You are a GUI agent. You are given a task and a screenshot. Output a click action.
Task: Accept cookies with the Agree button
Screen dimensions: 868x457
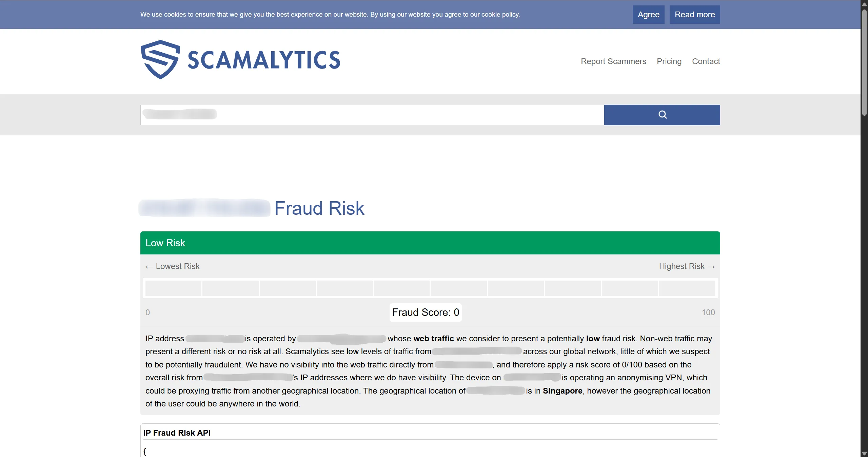click(648, 15)
